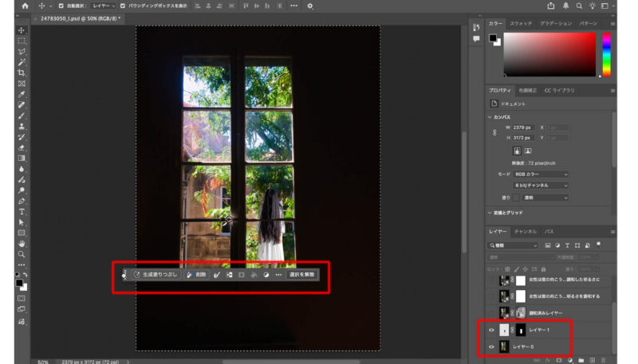Screen dimensions: 638x364
Task: Open the 8 bit/チャンネル dropdown
Action: (x=541, y=186)
